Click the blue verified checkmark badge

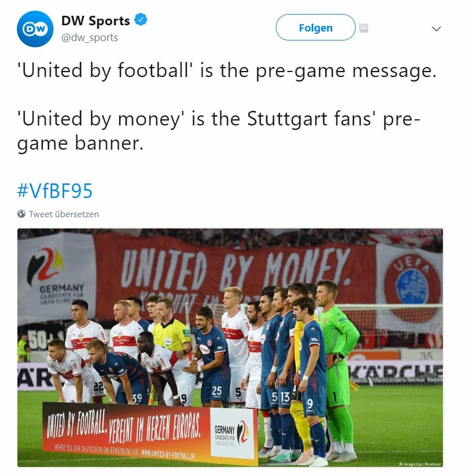[x=141, y=20]
